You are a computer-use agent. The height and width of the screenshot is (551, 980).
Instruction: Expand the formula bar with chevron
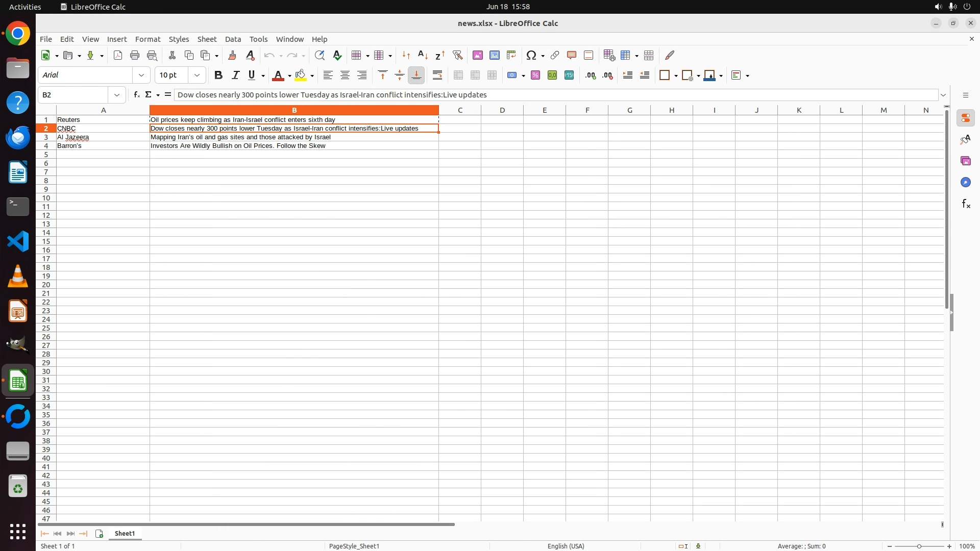(x=943, y=95)
